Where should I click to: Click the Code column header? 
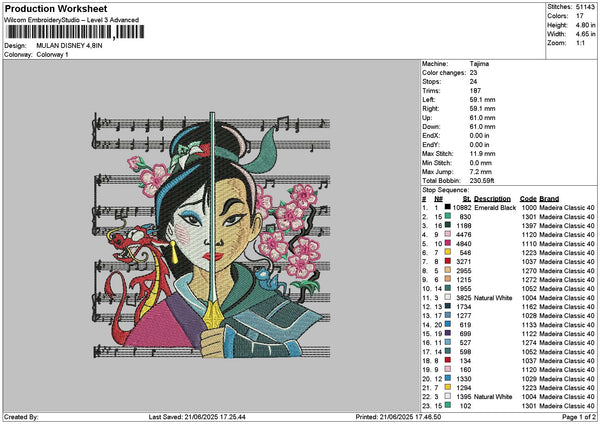528,198
